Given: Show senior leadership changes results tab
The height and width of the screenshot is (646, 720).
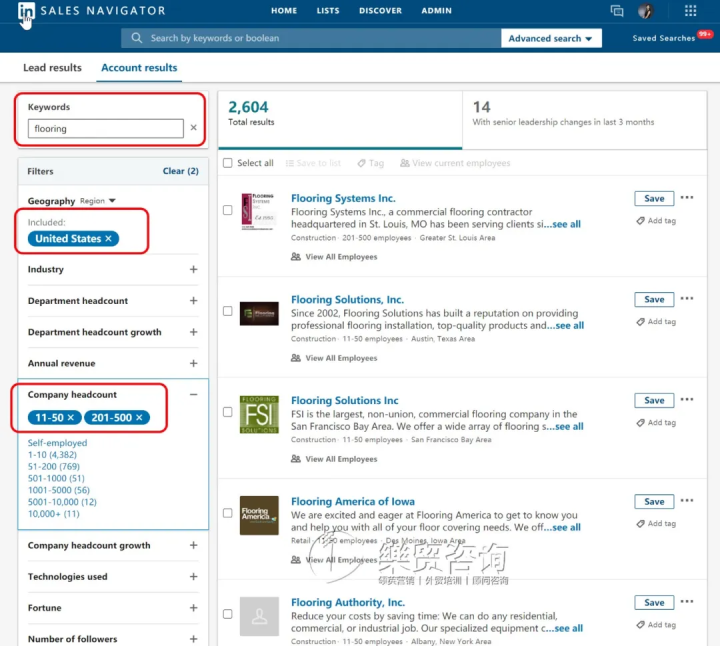Looking at the screenshot, I should (x=585, y=120).
